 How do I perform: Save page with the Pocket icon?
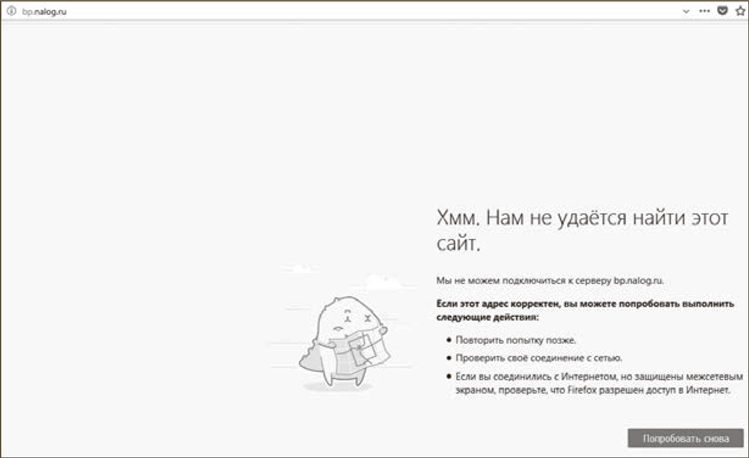pyautogui.click(x=722, y=10)
